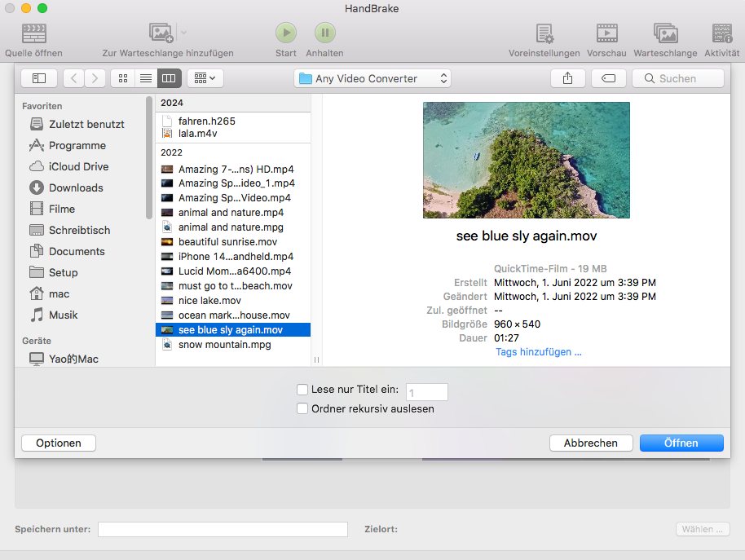Image resolution: width=745 pixels, height=560 pixels.
Task: Click the Quelle öffnen clapperboard icon
Action: tap(33, 33)
